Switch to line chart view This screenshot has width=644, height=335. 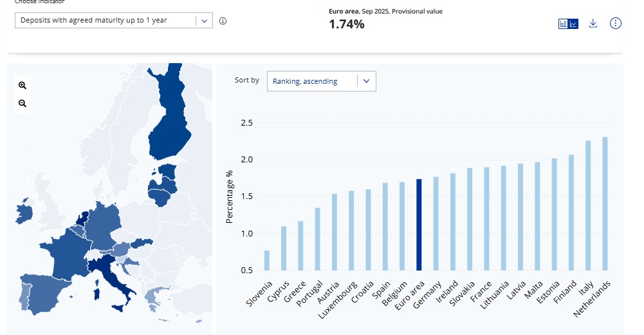[x=574, y=24]
